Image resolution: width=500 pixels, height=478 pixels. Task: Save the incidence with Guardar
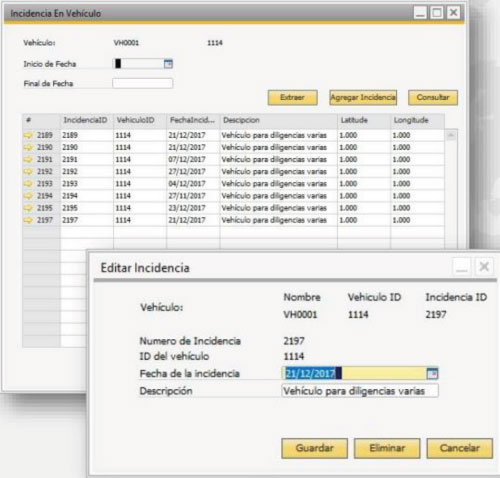314,448
